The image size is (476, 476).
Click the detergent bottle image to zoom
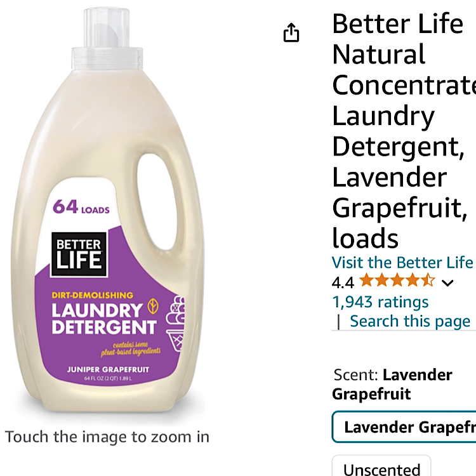pyautogui.click(x=107, y=211)
